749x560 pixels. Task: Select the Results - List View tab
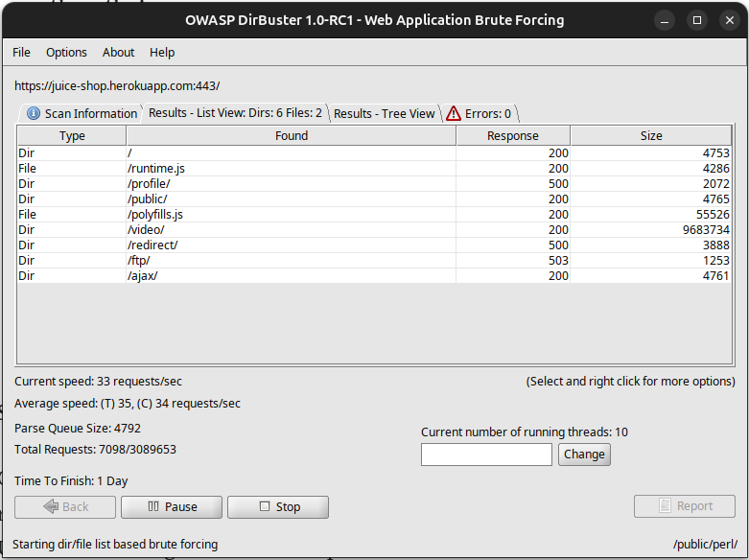[x=235, y=113]
